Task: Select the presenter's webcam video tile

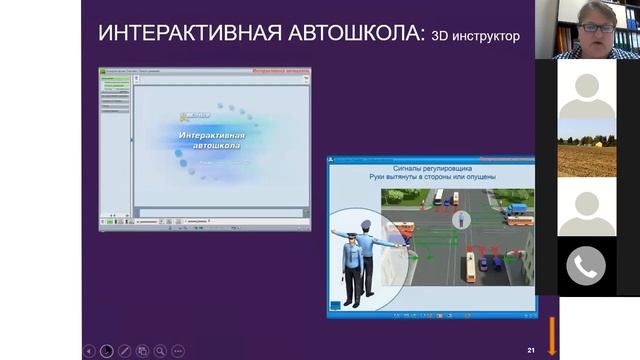Action: pyautogui.click(x=587, y=29)
